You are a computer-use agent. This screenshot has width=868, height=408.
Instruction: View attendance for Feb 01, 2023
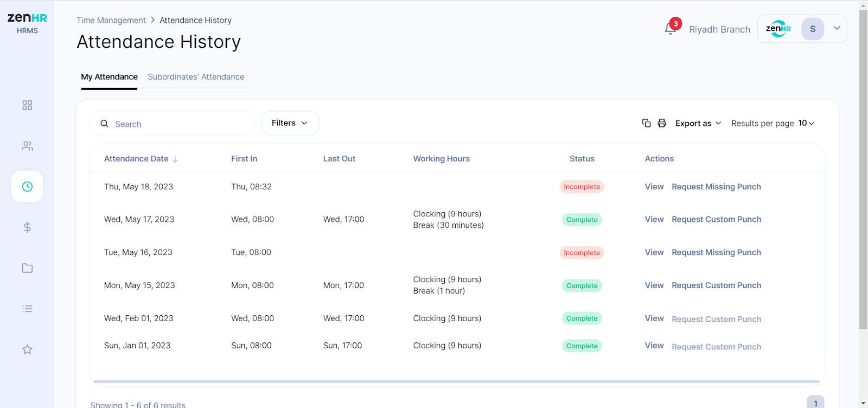click(654, 318)
